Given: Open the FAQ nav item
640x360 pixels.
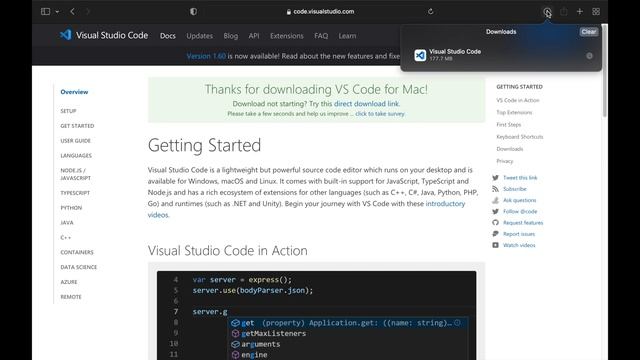Looking at the screenshot, I should point(321,36).
